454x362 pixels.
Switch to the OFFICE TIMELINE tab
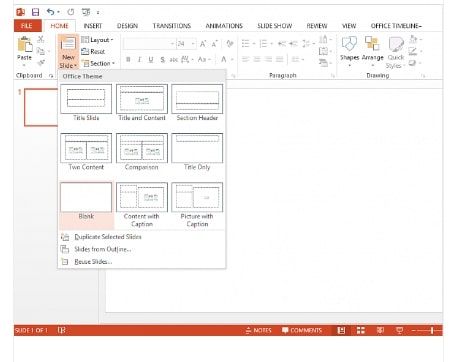pyautogui.click(x=396, y=26)
